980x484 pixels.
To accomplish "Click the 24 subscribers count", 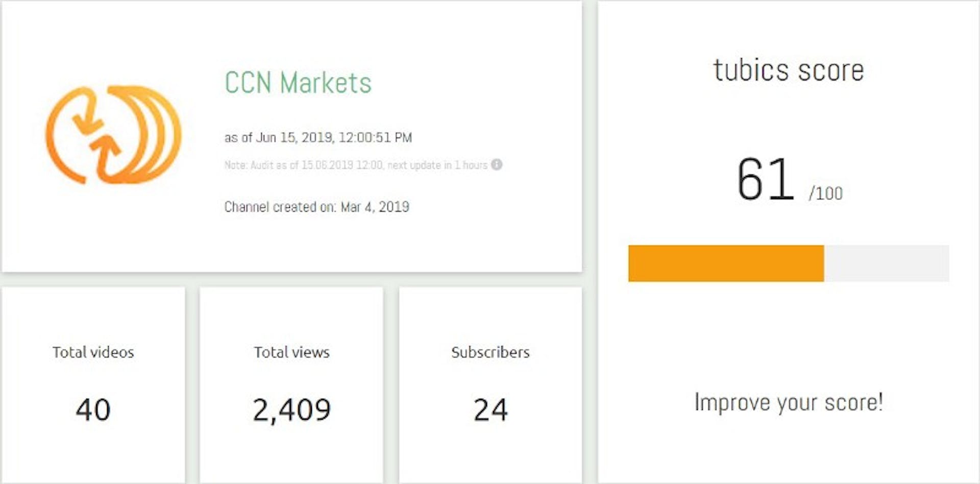I will coord(491,409).
